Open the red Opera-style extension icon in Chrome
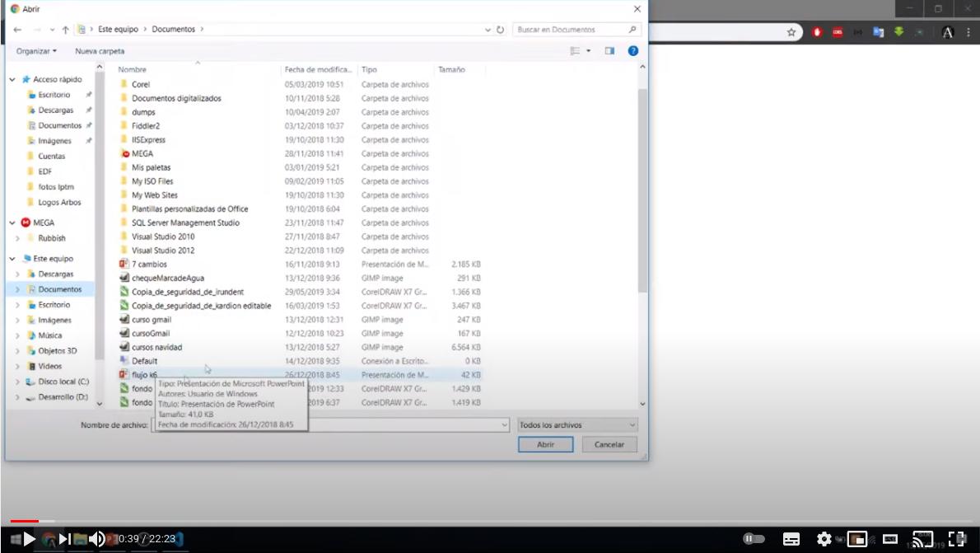The height and width of the screenshot is (553, 980). pos(817,32)
